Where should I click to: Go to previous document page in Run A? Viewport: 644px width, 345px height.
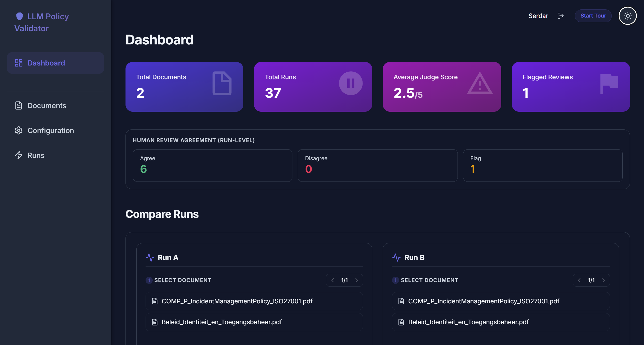pos(333,280)
